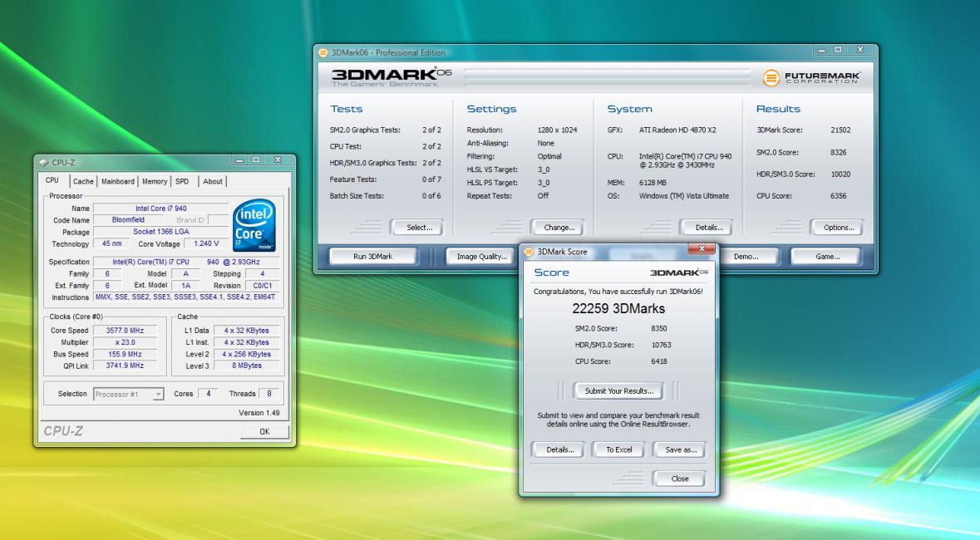Click Submit Your Results... in the Score dialog

618,391
